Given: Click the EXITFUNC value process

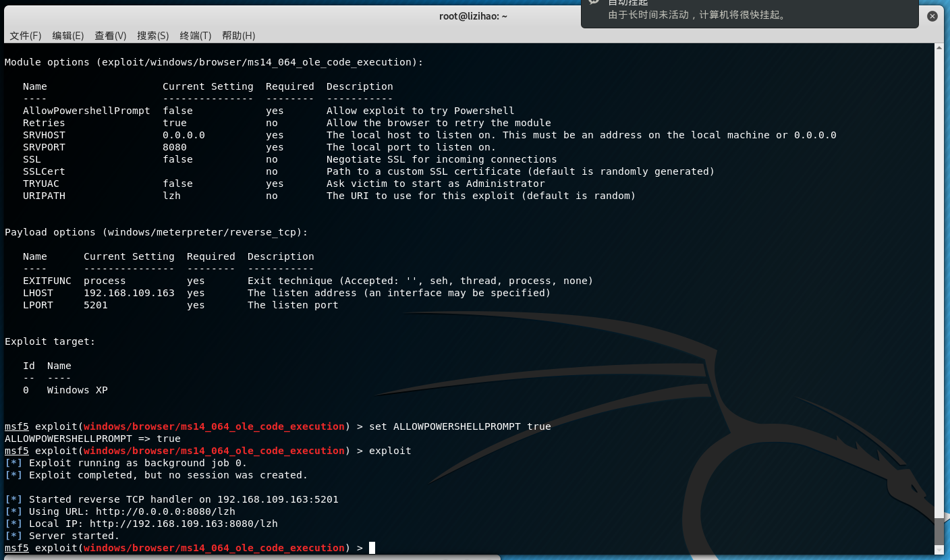Looking at the screenshot, I should click(x=105, y=281).
